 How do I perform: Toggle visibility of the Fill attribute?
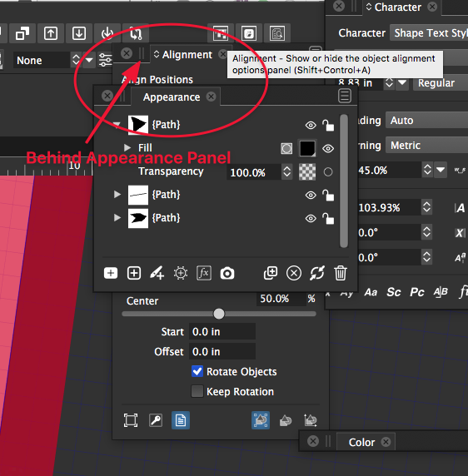328,148
